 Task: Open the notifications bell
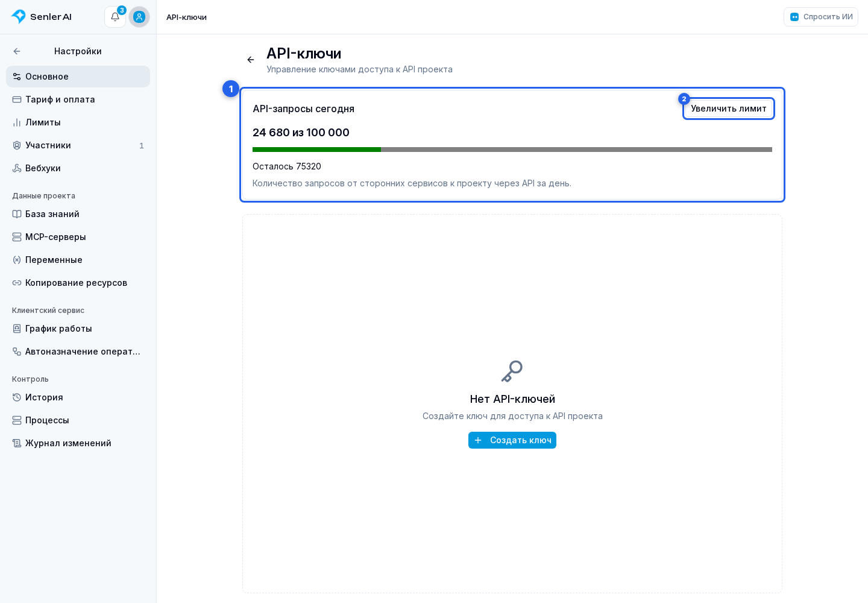115,17
